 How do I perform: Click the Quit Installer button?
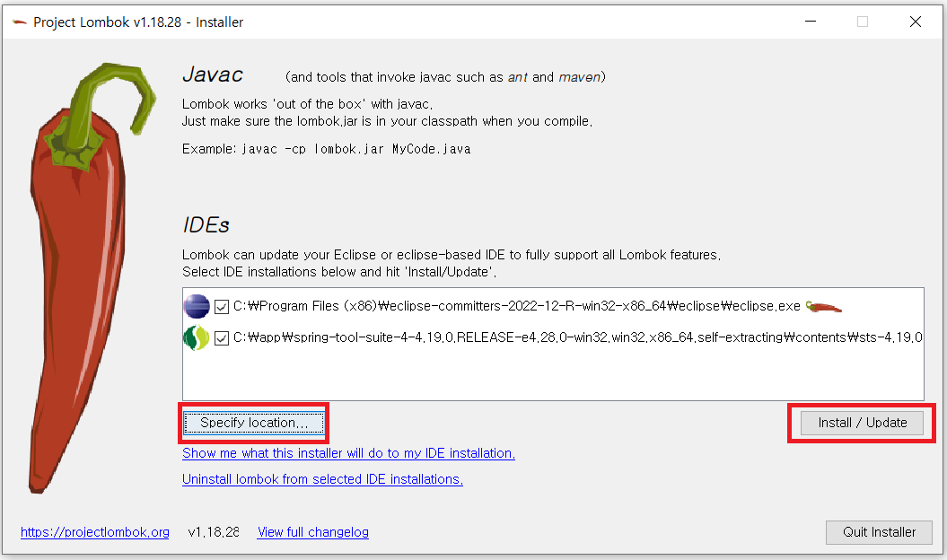tap(880, 532)
